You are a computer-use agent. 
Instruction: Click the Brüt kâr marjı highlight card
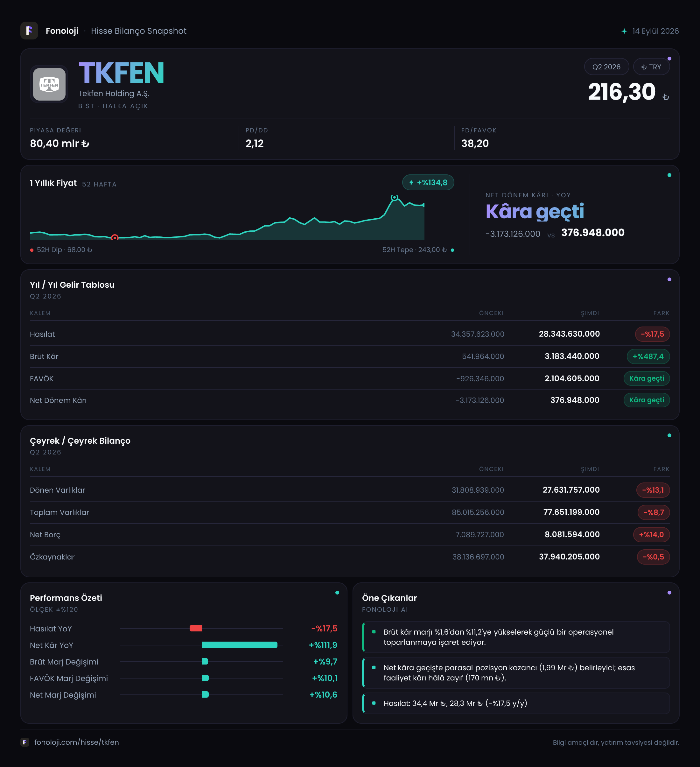click(x=516, y=637)
